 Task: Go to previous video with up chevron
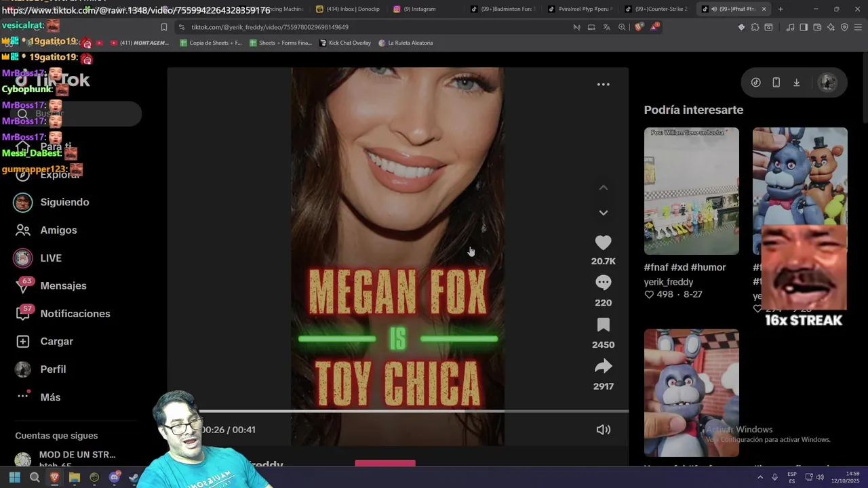603,188
